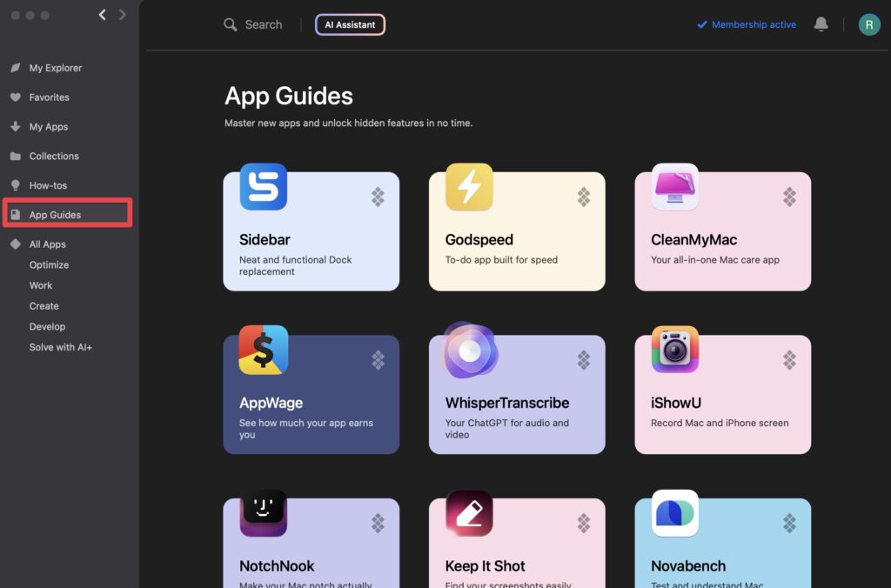This screenshot has width=891, height=588.
Task: Open the user account avatar R
Action: point(869,24)
